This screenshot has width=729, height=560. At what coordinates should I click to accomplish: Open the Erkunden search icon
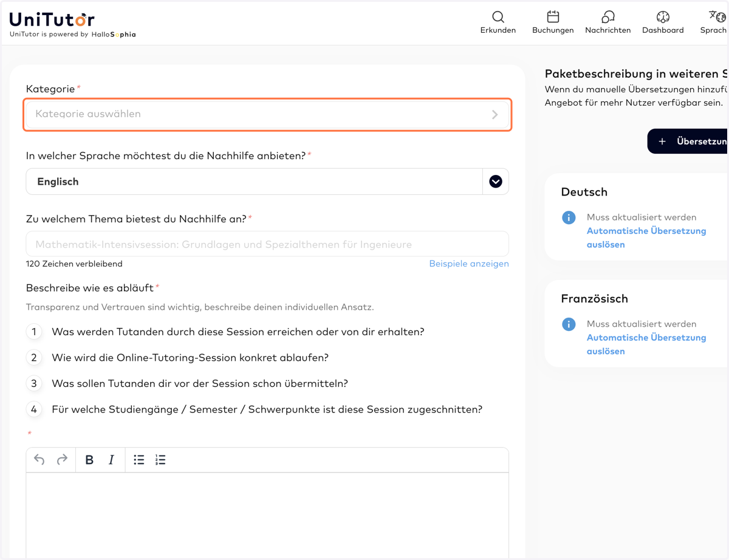click(498, 17)
